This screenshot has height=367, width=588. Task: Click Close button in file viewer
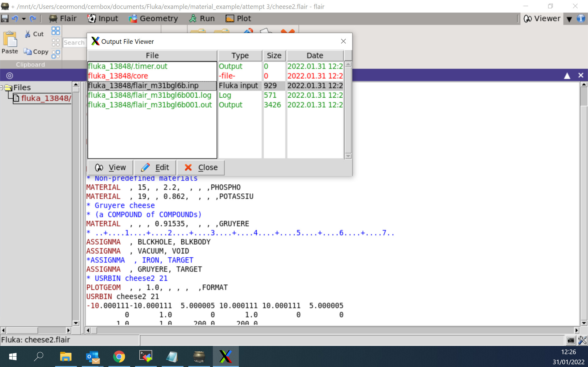pyautogui.click(x=201, y=167)
